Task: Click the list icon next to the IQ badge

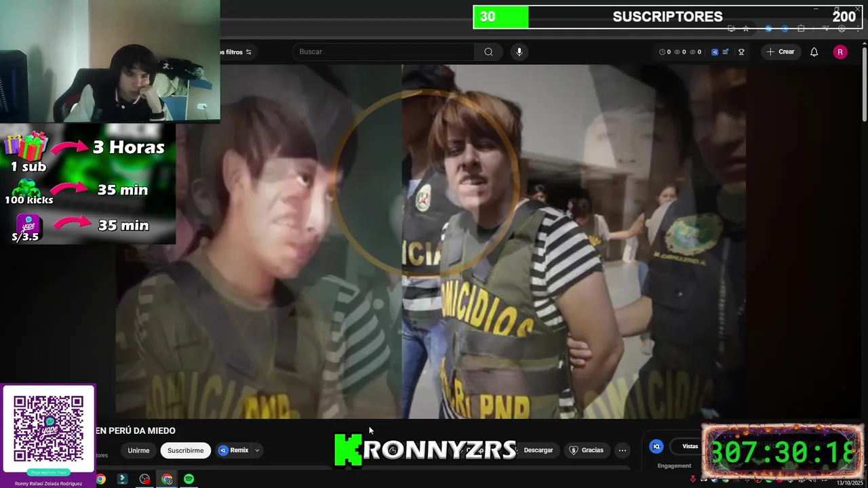Action: pos(726,52)
